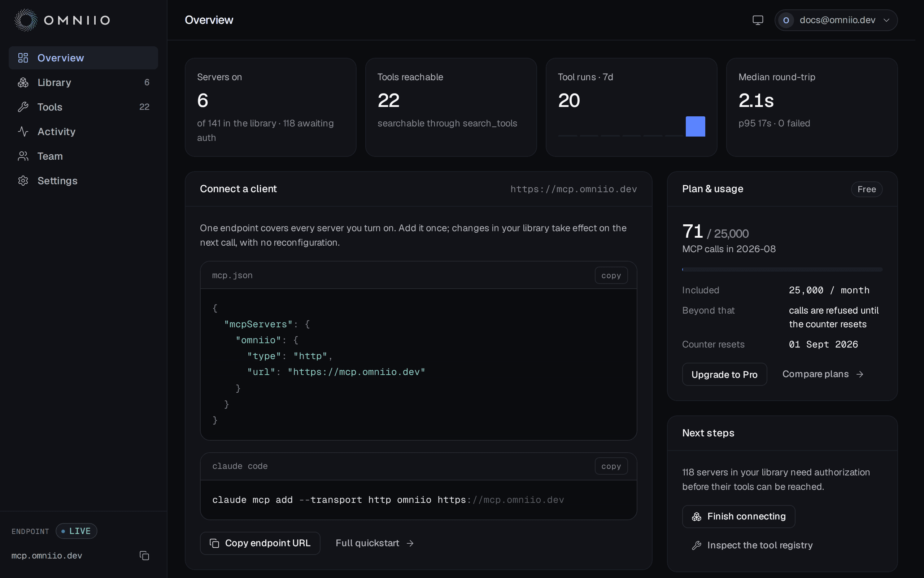Copy the claude code command
Screen dimensions: 924x578
[x=611, y=466]
